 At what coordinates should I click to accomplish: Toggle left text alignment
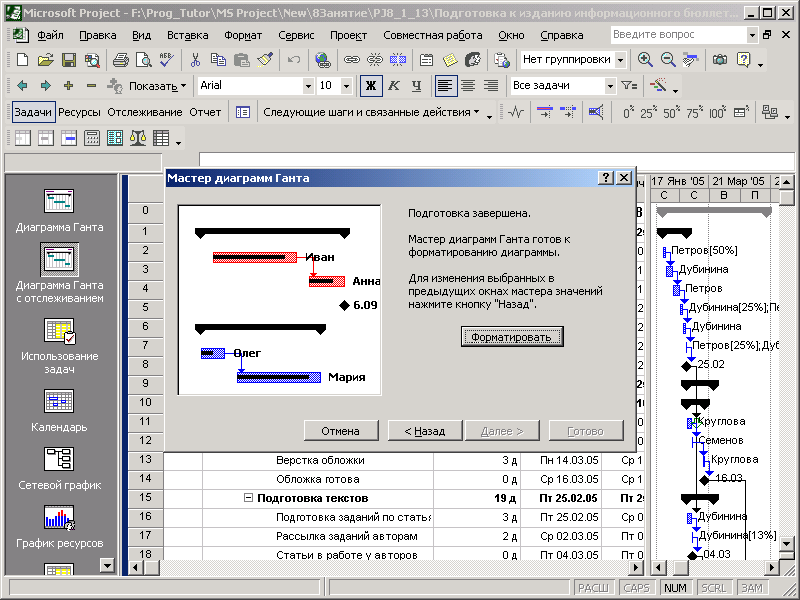[445, 86]
